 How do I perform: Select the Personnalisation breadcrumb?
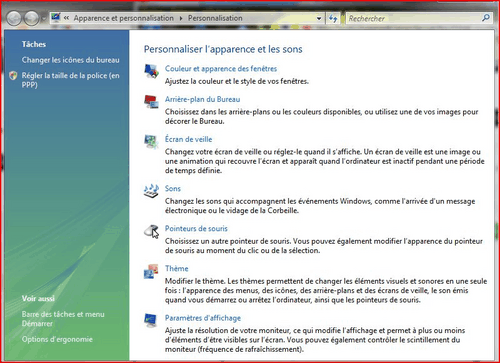click(215, 18)
